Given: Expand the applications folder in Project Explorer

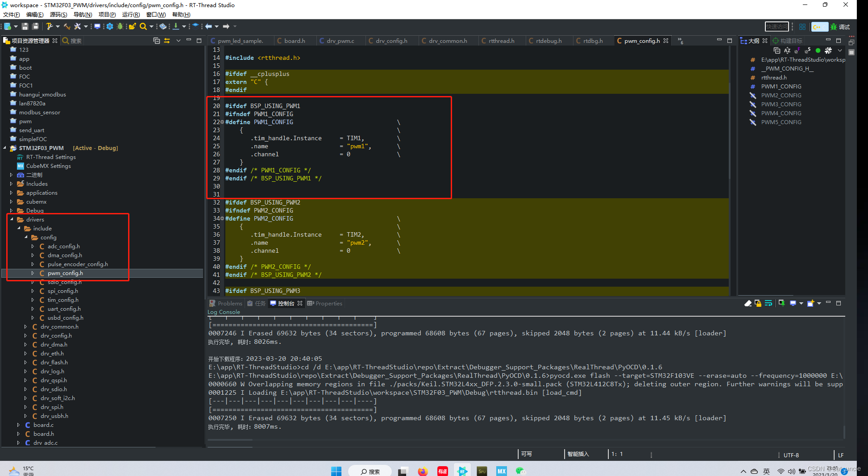Looking at the screenshot, I should [12, 192].
